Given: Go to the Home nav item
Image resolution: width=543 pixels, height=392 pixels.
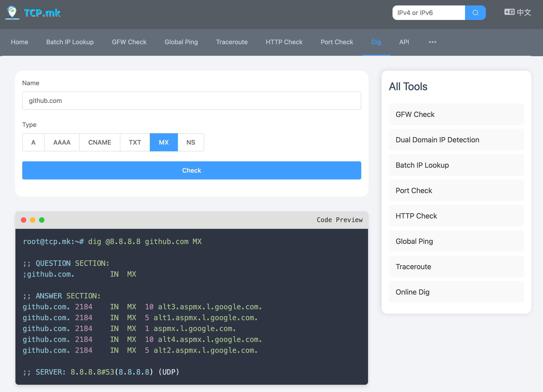Looking at the screenshot, I should (x=19, y=42).
